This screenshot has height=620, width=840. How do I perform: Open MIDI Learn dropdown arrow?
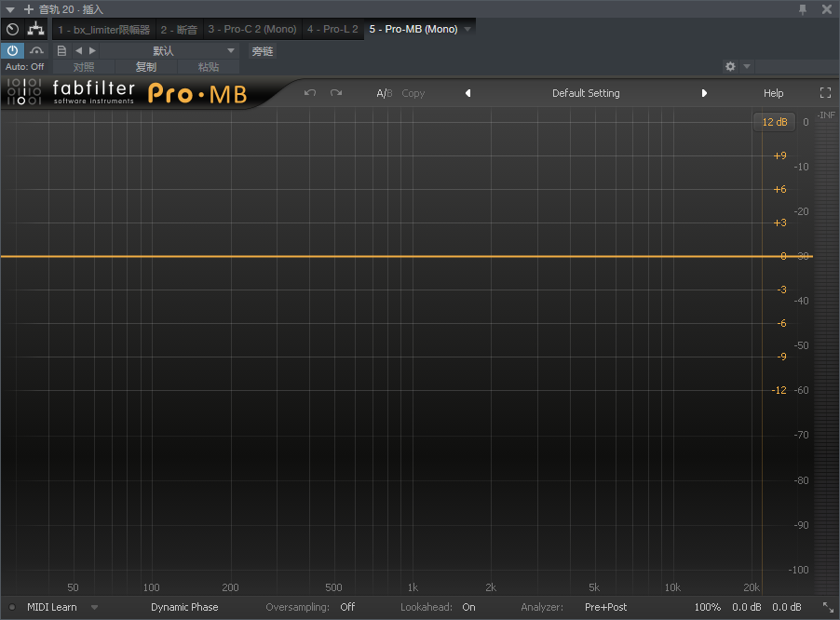point(94,607)
